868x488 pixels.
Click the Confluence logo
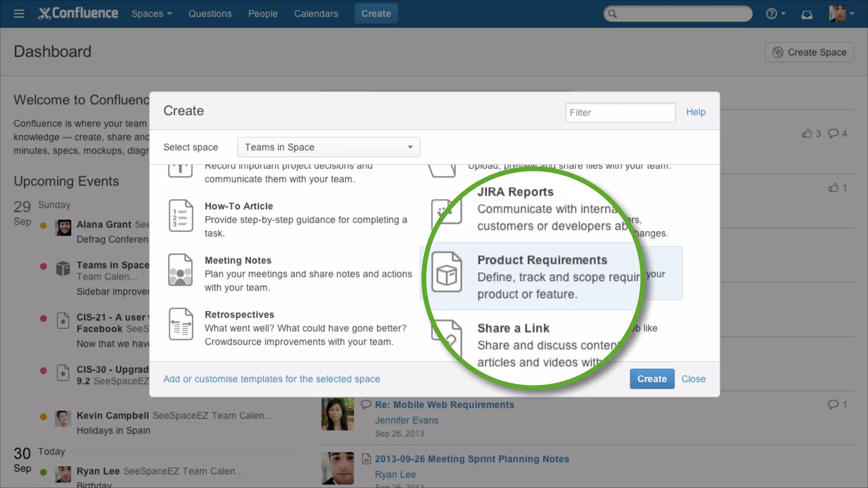coord(78,14)
